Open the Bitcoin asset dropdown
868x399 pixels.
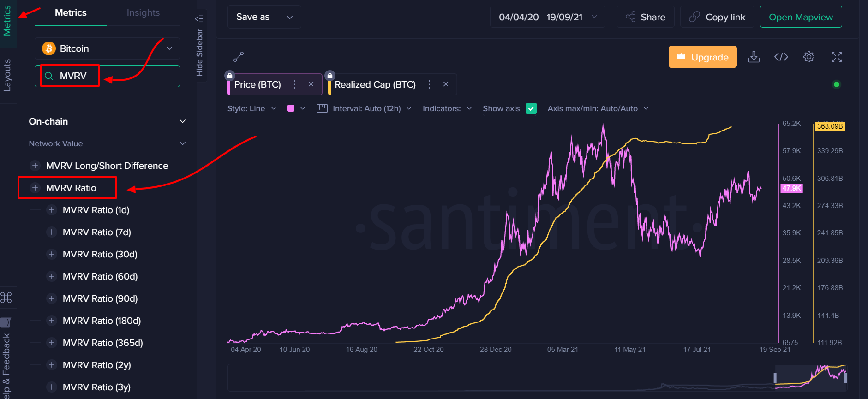coord(107,48)
